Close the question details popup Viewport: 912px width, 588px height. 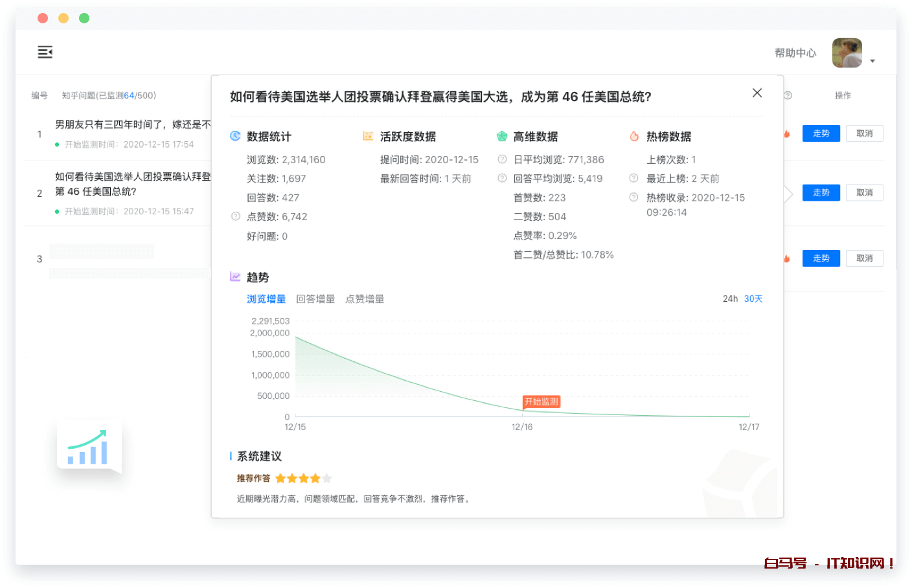point(757,93)
